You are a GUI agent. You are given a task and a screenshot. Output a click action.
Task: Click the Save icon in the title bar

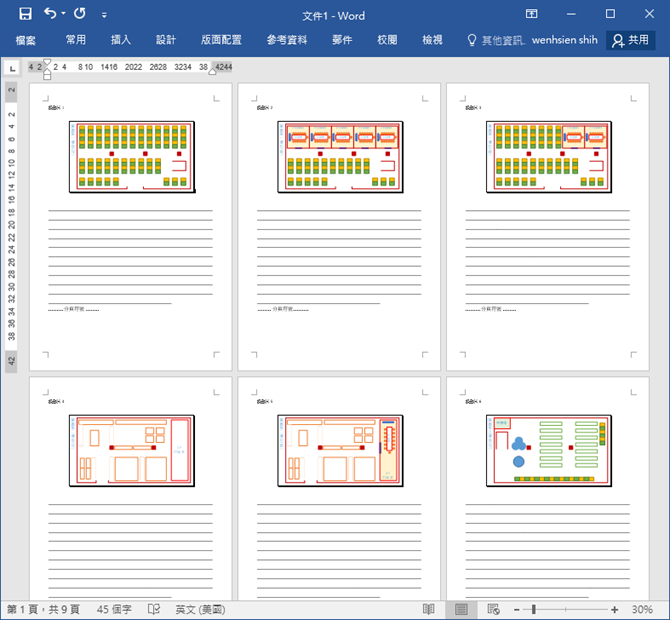pos(26,14)
